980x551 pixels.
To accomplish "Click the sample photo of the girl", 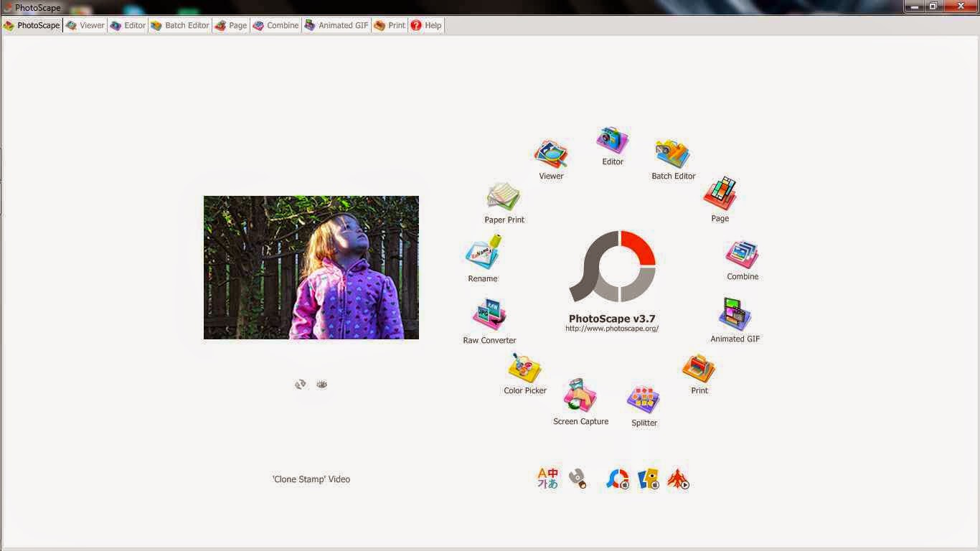I will [x=311, y=268].
